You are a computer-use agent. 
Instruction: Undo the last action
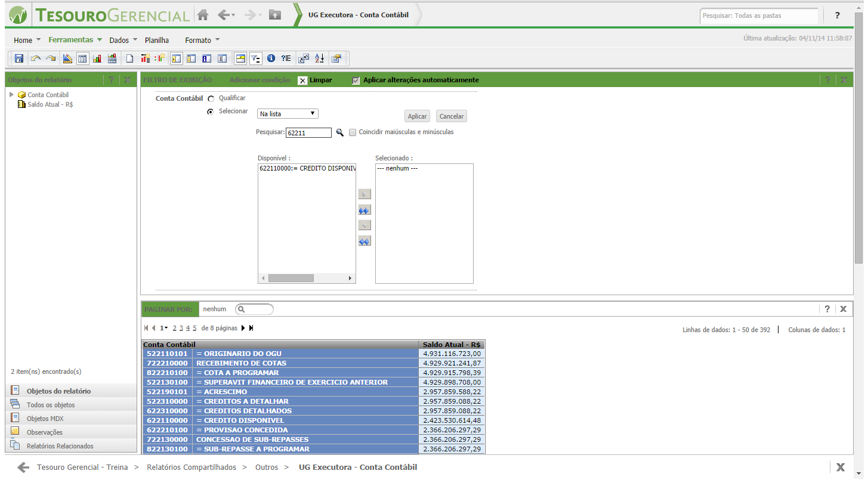[x=35, y=58]
